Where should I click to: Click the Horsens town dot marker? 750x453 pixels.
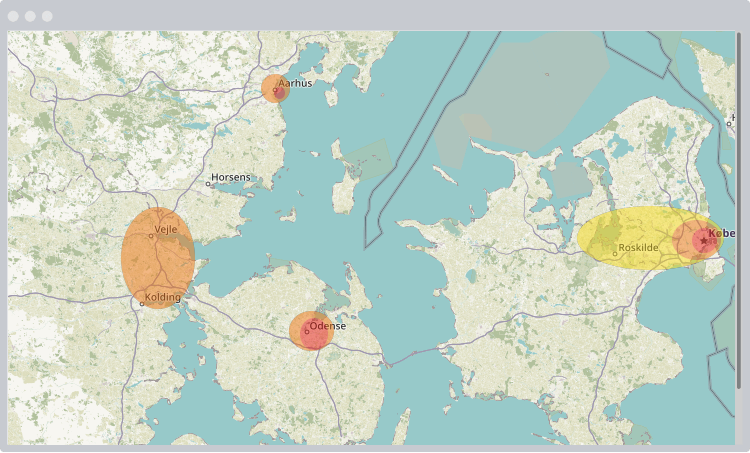[208, 184]
